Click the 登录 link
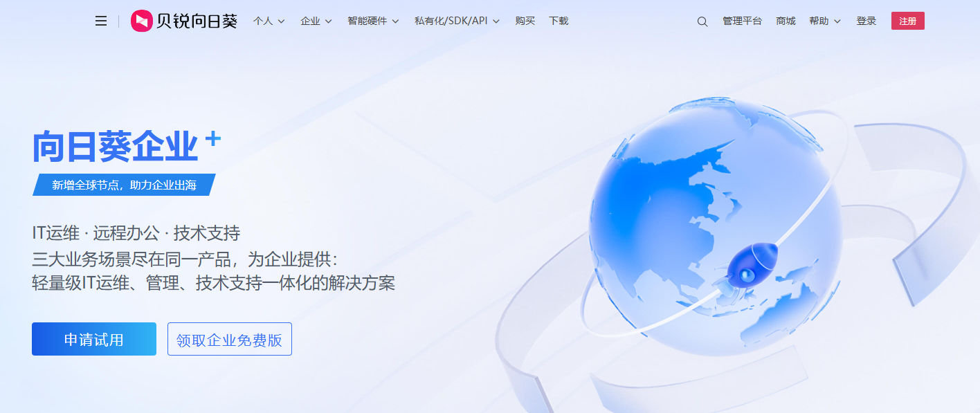 point(866,21)
